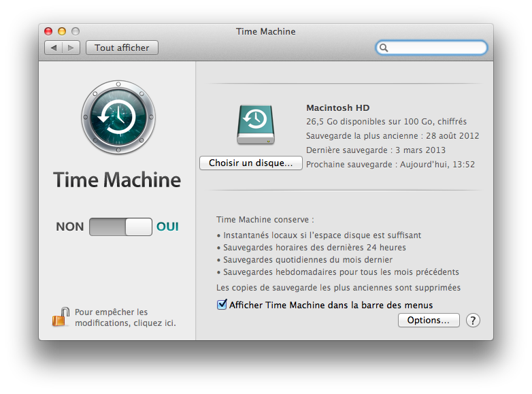
Task: Go back with the left arrow button
Action: pyautogui.click(x=53, y=48)
